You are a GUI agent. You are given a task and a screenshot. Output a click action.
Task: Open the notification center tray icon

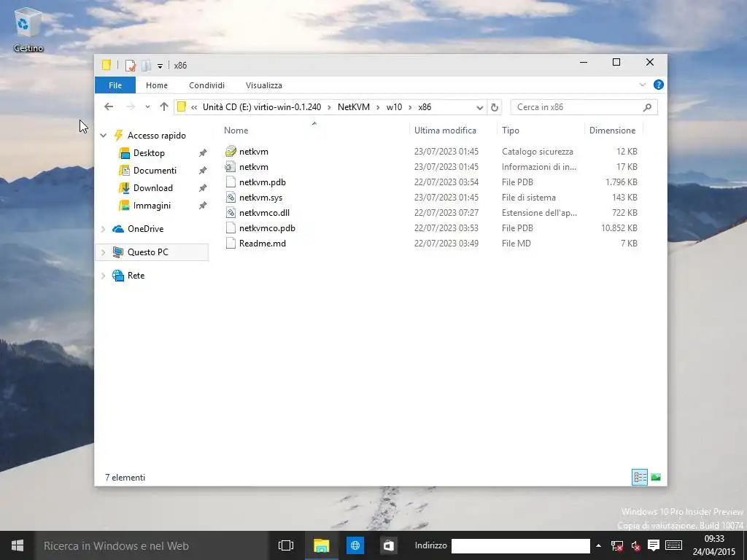coord(654,545)
